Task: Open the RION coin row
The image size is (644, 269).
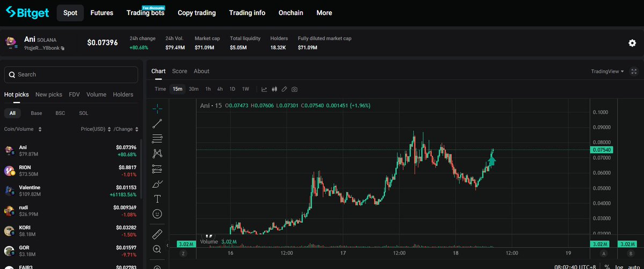Action: [x=70, y=171]
